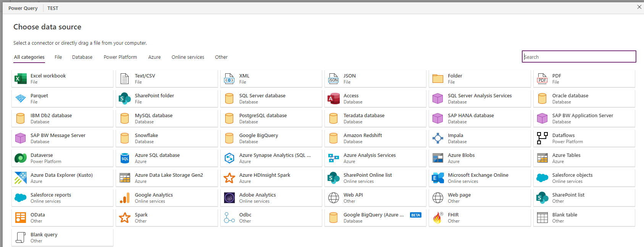This screenshot has width=644, height=247.
Task: Select the SharePoint folder icon
Action: (125, 98)
